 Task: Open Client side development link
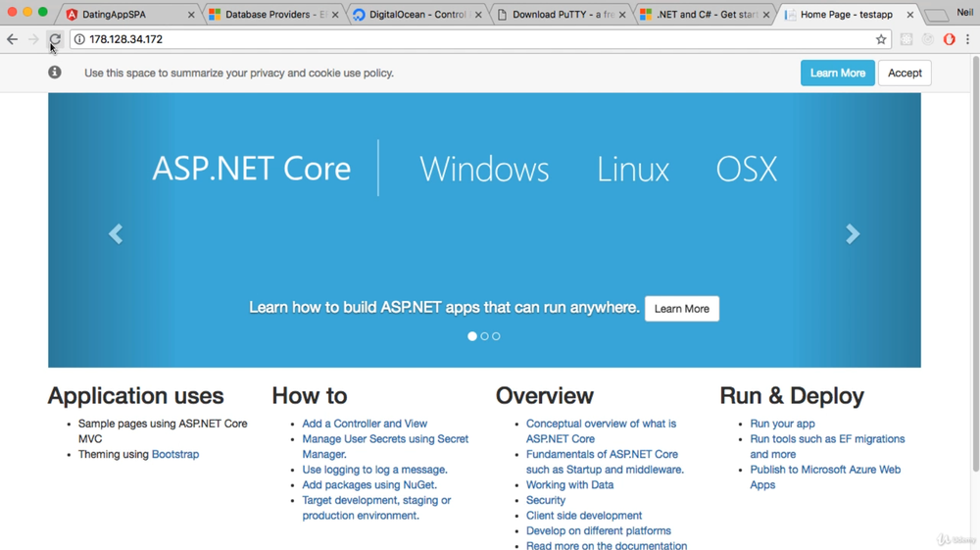pos(584,516)
